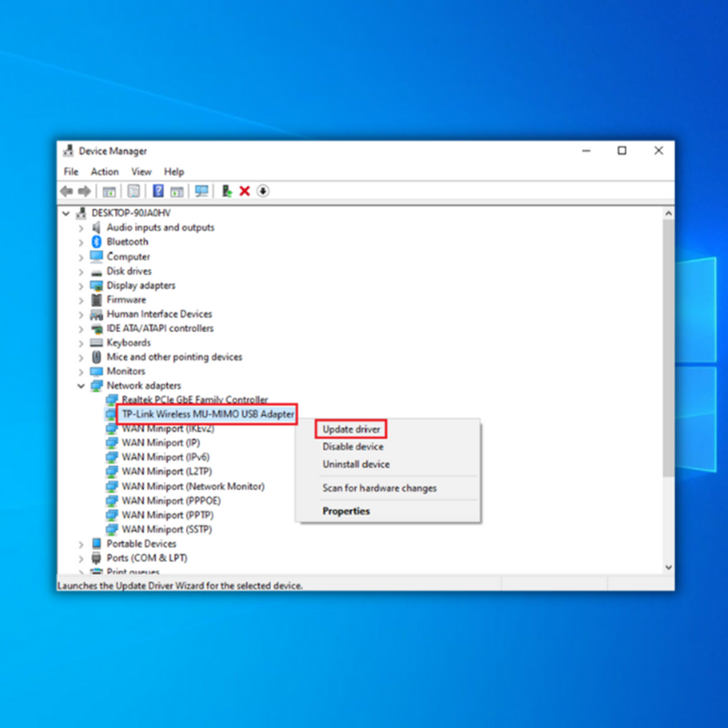The height and width of the screenshot is (728, 728).
Task: Maximize the Device Manager window
Action: click(622, 150)
